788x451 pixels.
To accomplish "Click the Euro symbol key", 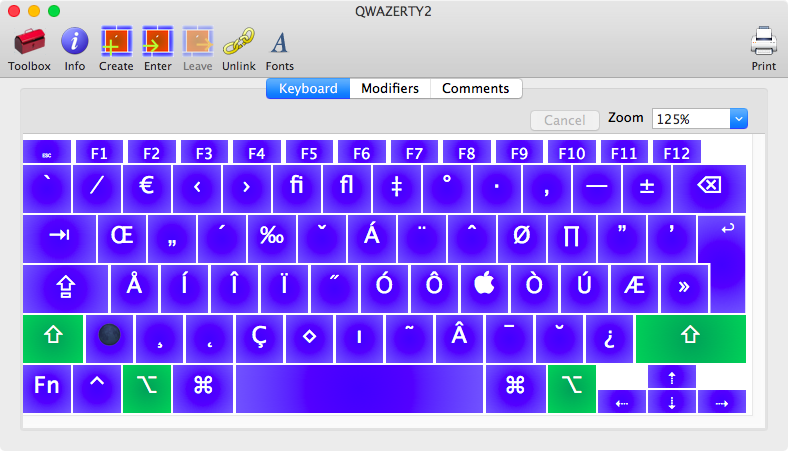I will (x=147, y=184).
